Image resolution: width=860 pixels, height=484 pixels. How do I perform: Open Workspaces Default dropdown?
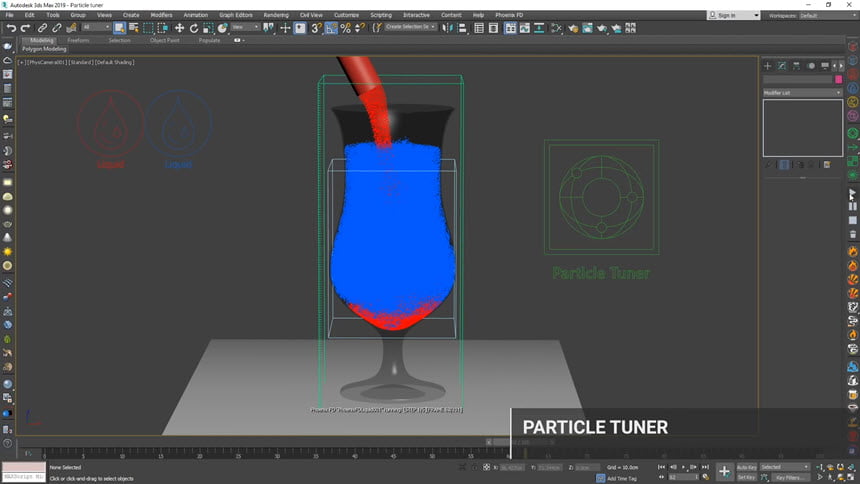(x=827, y=15)
